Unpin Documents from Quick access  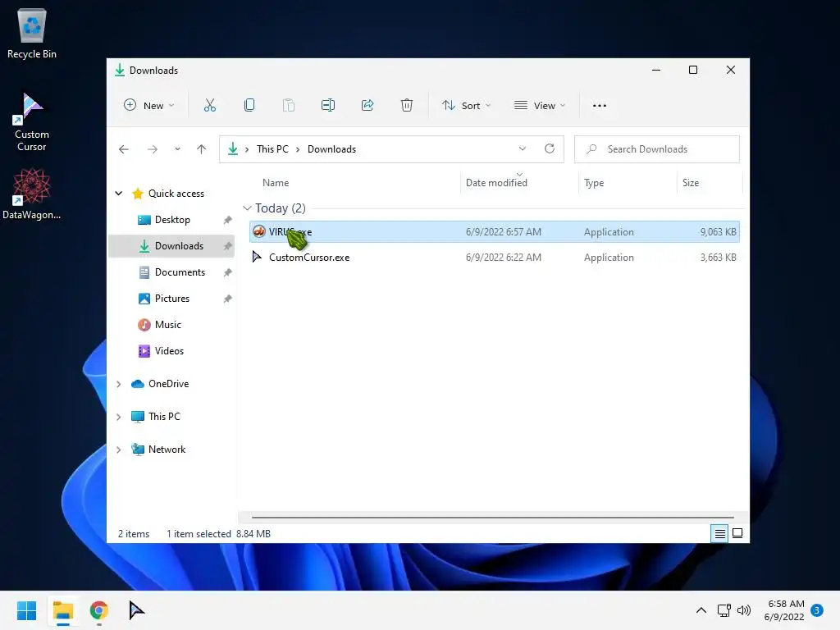(x=228, y=272)
